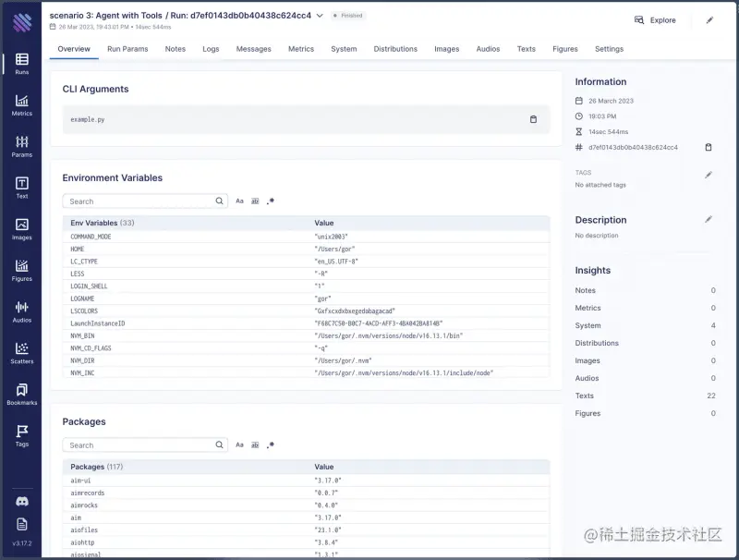Screen dimensions: 739x560
Task: Open Figures explorer in the sidebar
Action: (x=21, y=271)
